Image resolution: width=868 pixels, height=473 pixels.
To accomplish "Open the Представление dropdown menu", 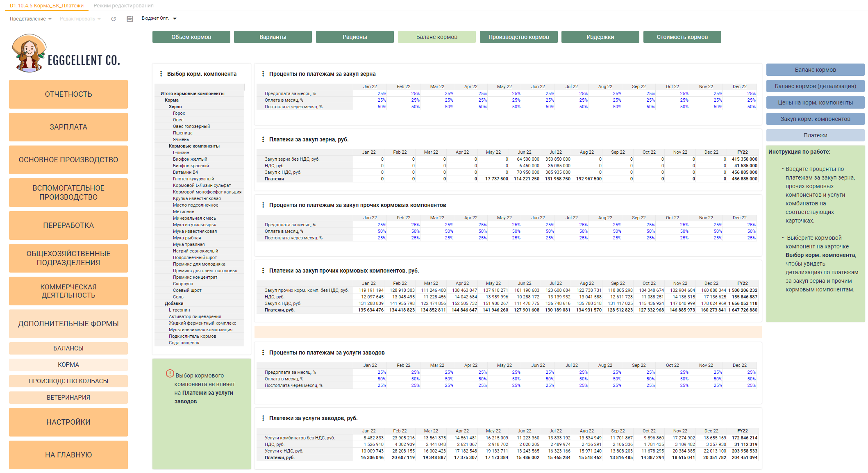I will 31,19.
